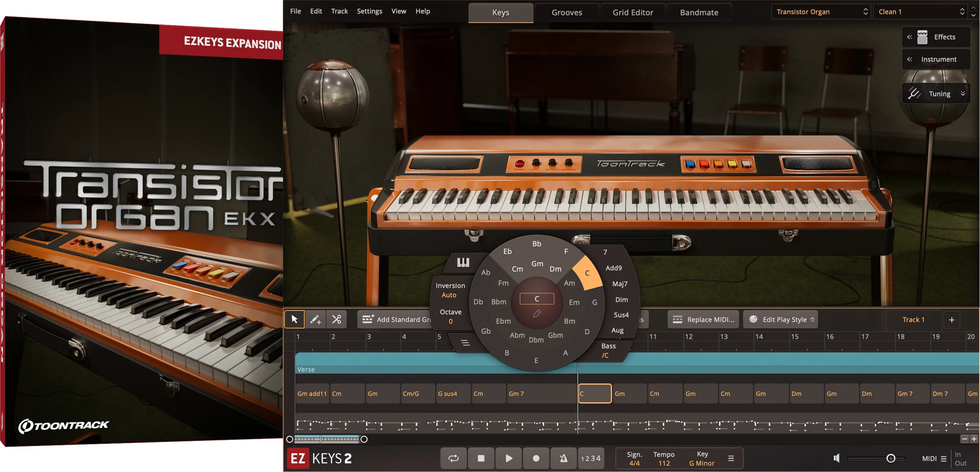Click Add Standard Groove button
The image size is (980, 472).
pos(396,320)
